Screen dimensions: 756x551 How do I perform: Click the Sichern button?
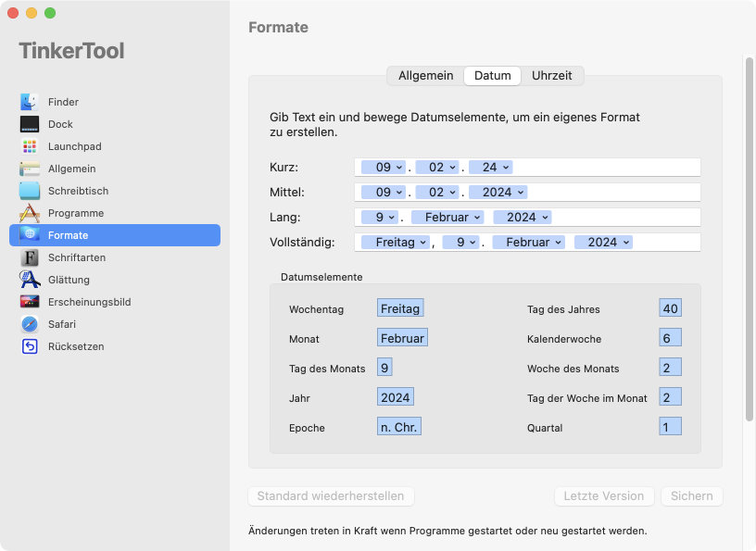[x=691, y=496]
